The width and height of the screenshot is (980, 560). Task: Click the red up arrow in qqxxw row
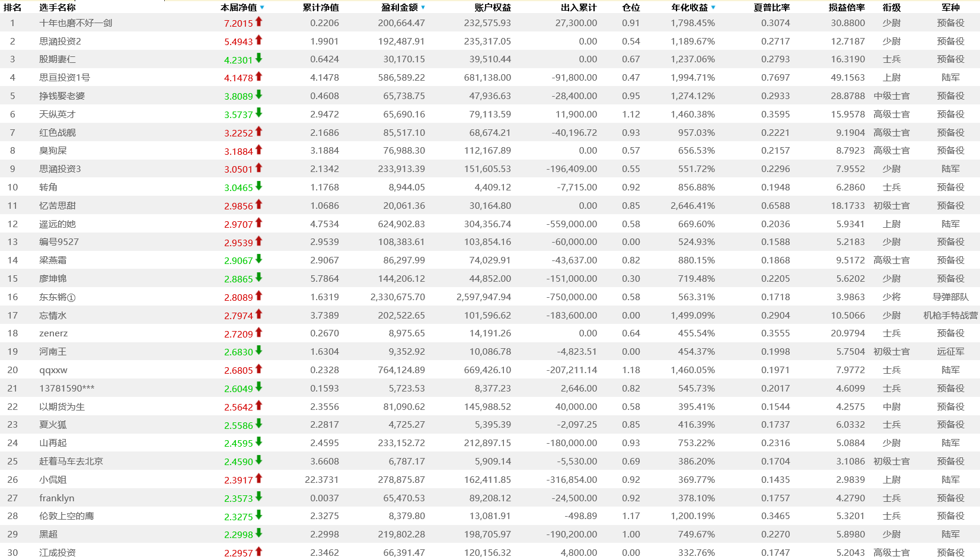pos(258,369)
